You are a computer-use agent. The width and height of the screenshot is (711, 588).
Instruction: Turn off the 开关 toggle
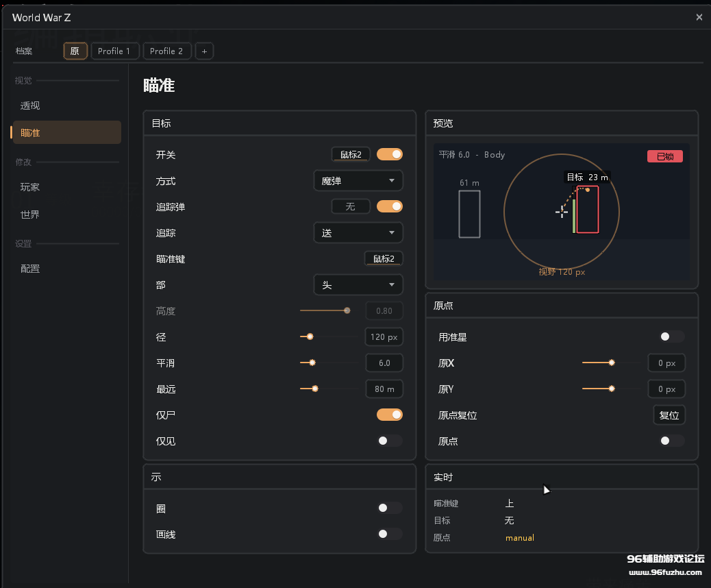pyautogui.click(x=390, y=154)
